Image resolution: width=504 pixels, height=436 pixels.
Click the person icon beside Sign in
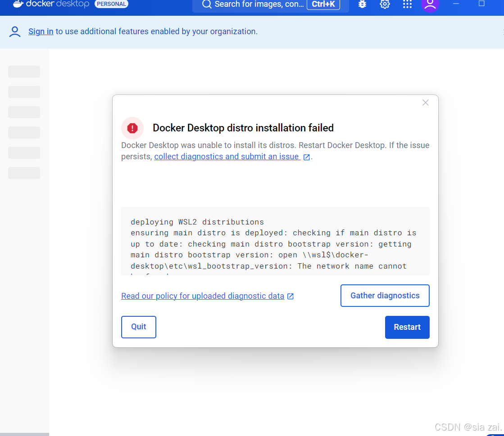click(15, 32)
